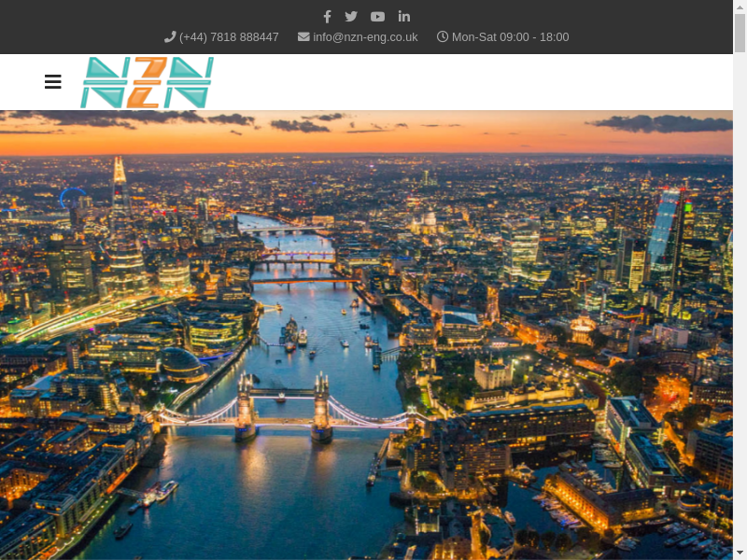Open the Facebook page icon
The image size is (747, 560).
point(327,16)
